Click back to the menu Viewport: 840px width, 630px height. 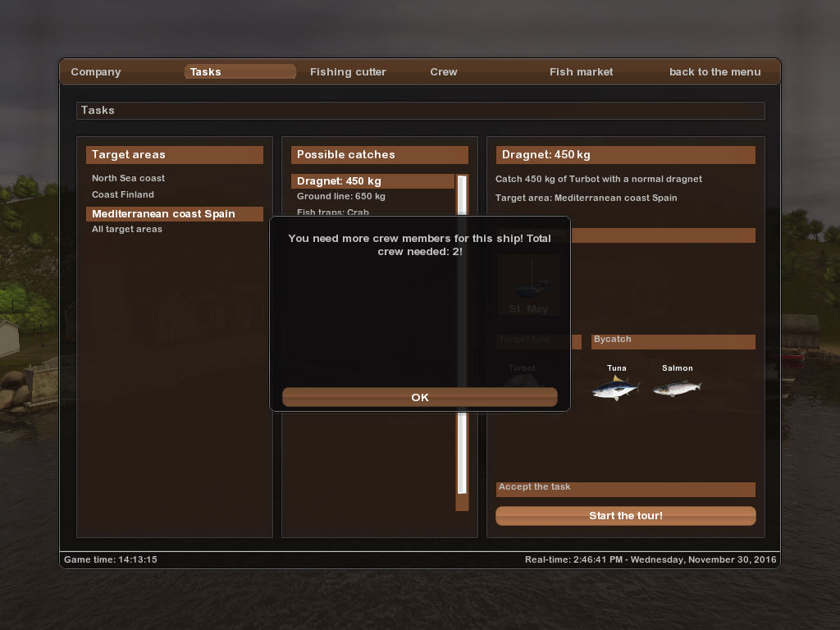[714, 72]
